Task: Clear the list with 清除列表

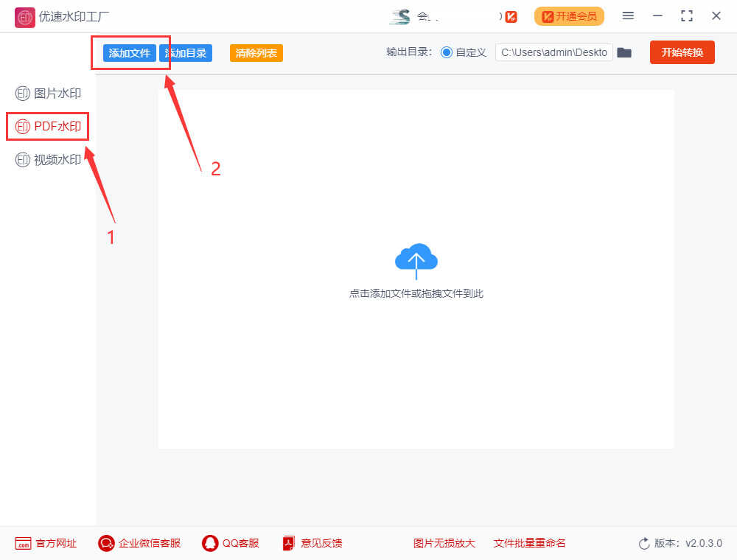Action: click(x=256, y=53)
